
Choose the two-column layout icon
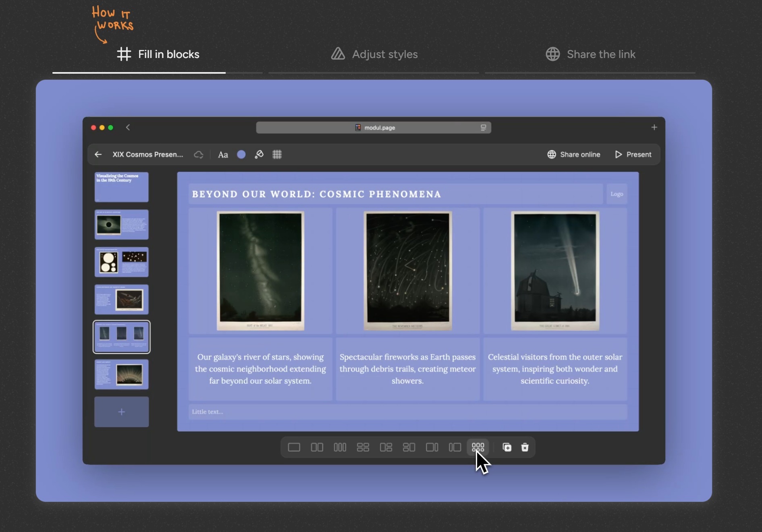(317, 447)
